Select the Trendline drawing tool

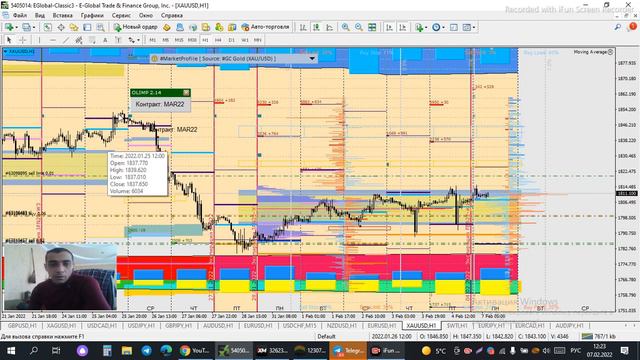[x=66, y=40]
